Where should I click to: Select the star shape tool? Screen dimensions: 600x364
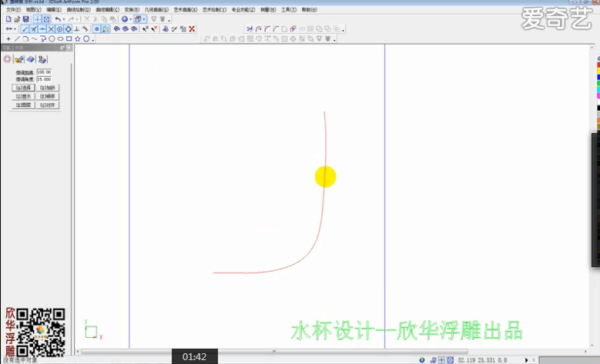(78, 38)
